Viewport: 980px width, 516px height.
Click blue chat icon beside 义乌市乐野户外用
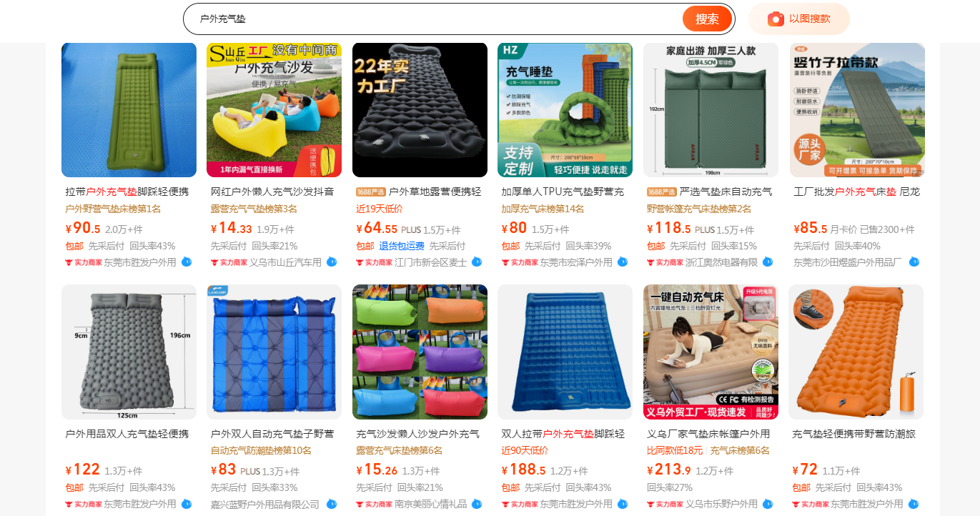tap(768, 504)
